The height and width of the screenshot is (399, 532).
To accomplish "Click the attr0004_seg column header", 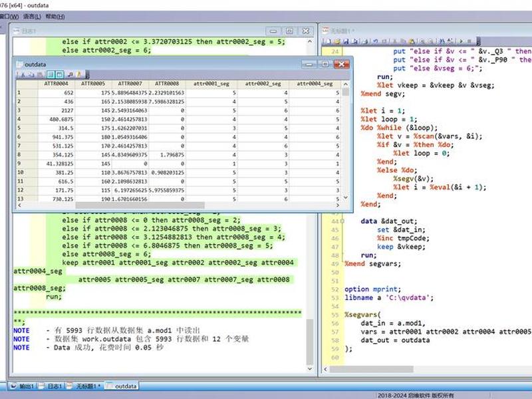I will [x=315, y=84].
